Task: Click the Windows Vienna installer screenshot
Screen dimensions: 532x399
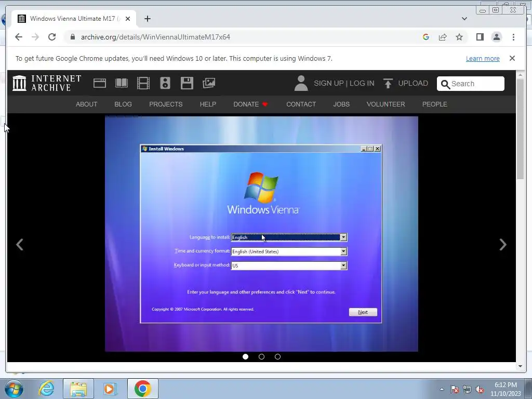Action: (x=261, y=234)
